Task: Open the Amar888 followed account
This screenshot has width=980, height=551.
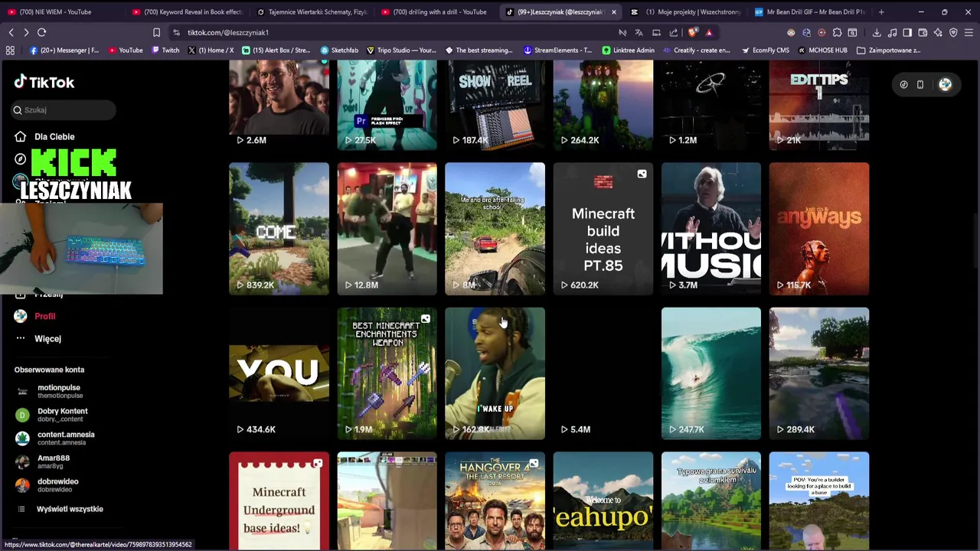Action: 43,461
